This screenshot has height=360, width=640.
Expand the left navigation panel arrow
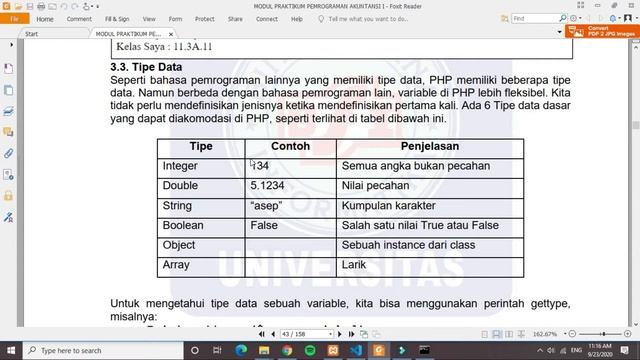[11, 44]
